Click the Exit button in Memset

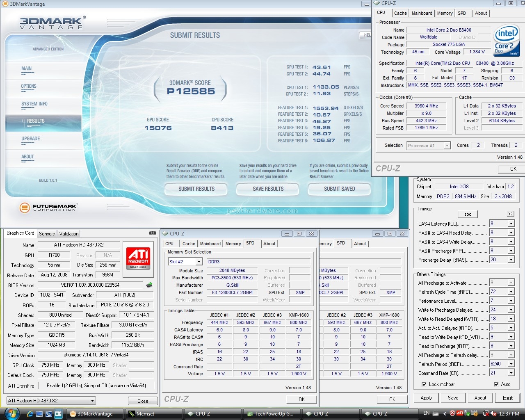[507, 398]
